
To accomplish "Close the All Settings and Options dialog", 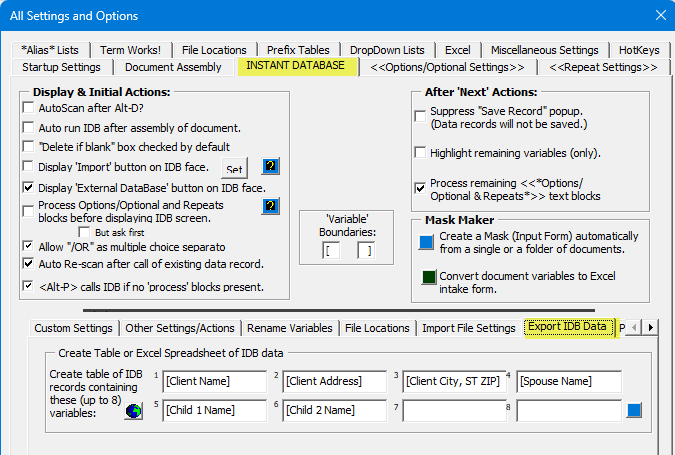I will [x=659, y=14].
